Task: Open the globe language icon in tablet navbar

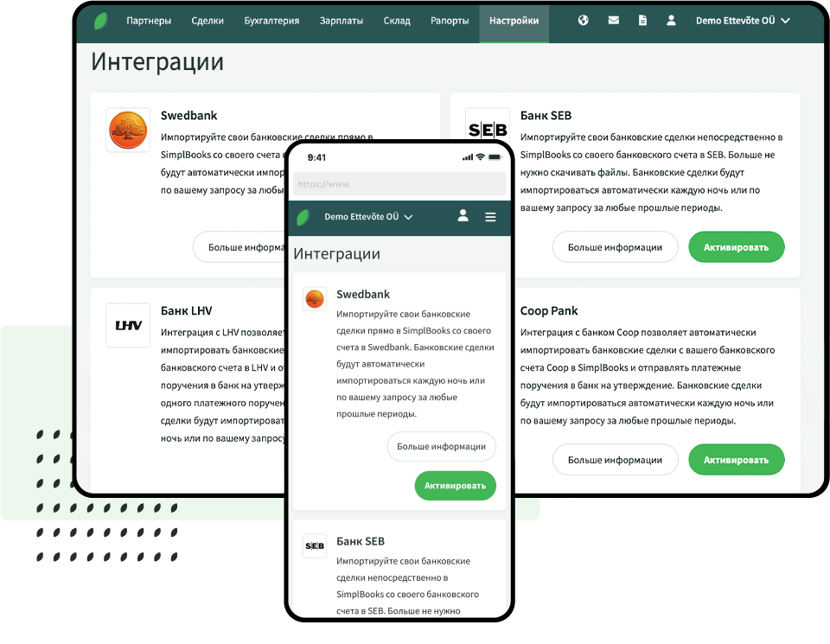Action: tap(584, 21)
